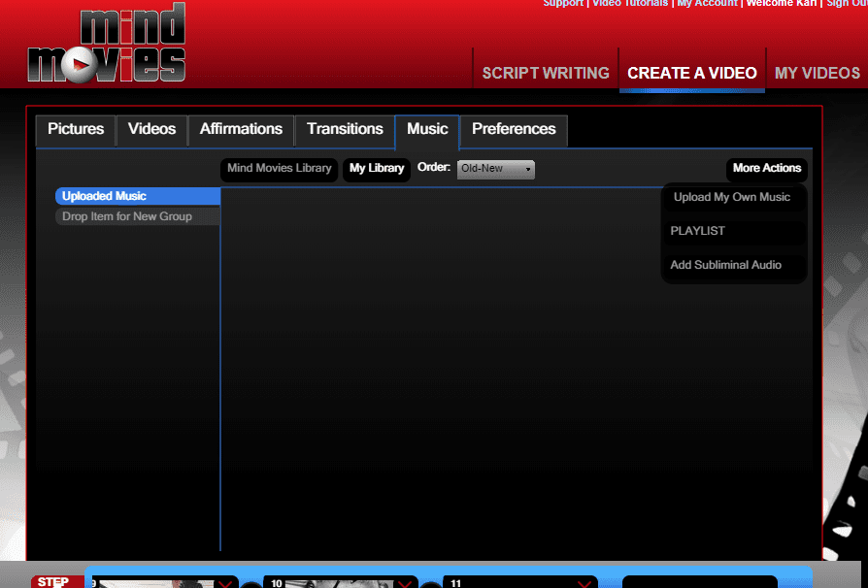Choose Upload My Own Music
This screenshot has height=588, width=868.
(732, 198)
